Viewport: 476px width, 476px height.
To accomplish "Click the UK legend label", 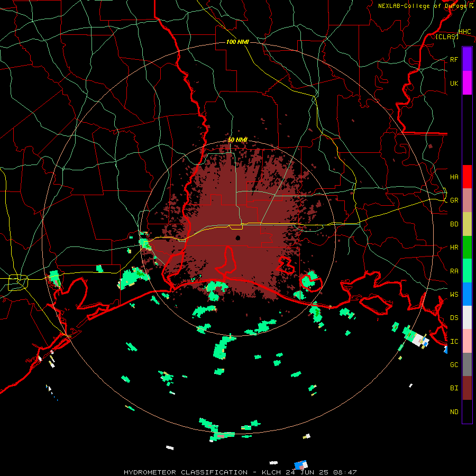I will coord(454,84).
